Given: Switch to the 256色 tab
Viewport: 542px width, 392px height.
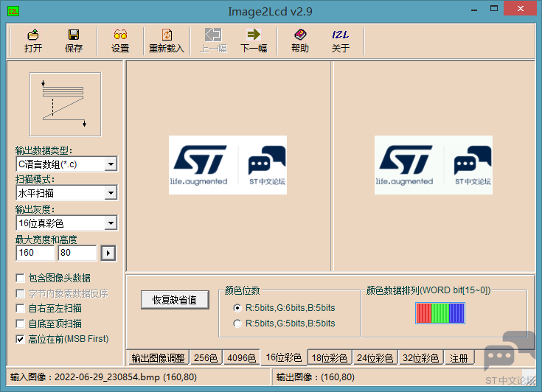Looking at the screenshot, I should pyautogui.click(x=206, y=358).
